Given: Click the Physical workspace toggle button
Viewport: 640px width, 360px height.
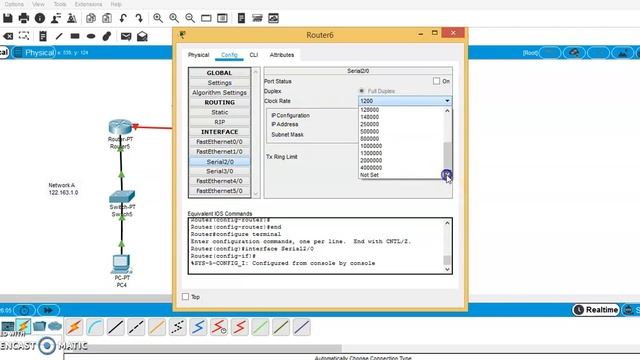Looking at the screenshot, I should [34, 53].
